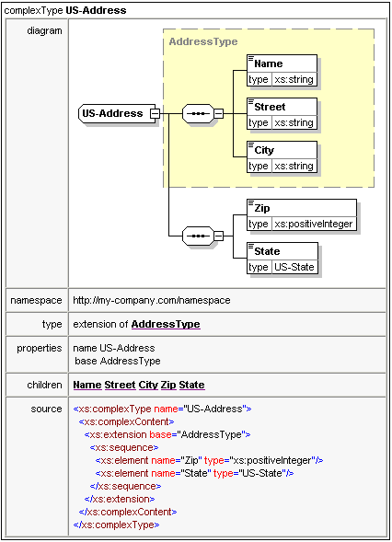Click the 'properties' row label
The width and height of the screenshot is (392, 542).
(x=40, y=348)
